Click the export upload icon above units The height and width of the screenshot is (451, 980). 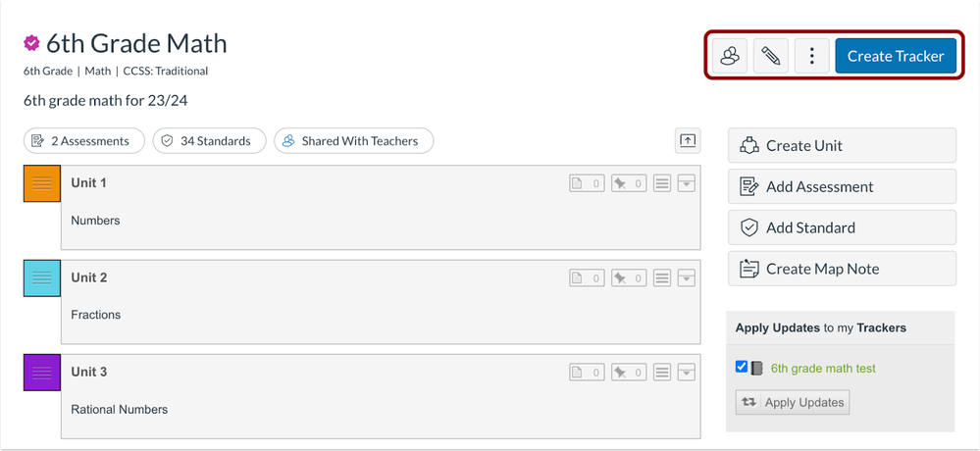pos(688,141)
